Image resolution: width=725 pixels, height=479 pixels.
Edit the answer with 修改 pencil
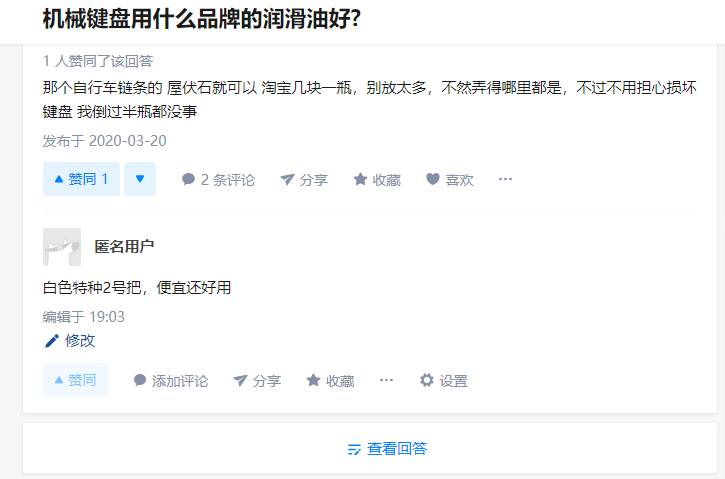[70, 340]
